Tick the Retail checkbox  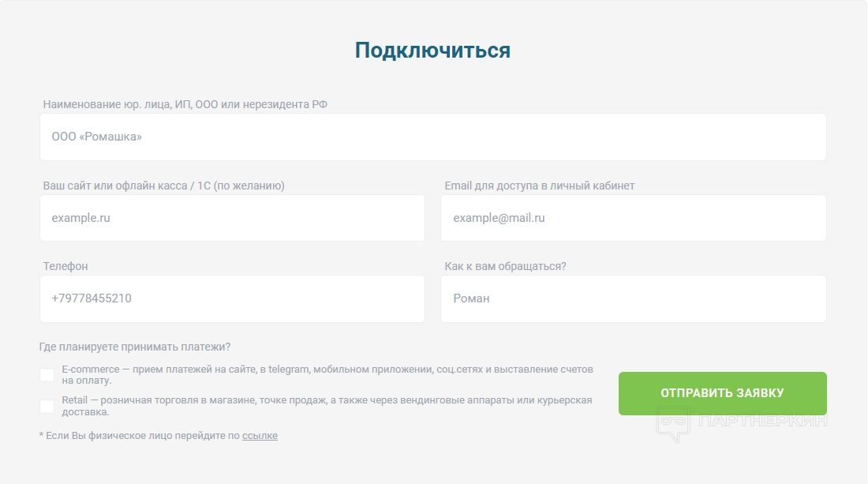(47, 406)
